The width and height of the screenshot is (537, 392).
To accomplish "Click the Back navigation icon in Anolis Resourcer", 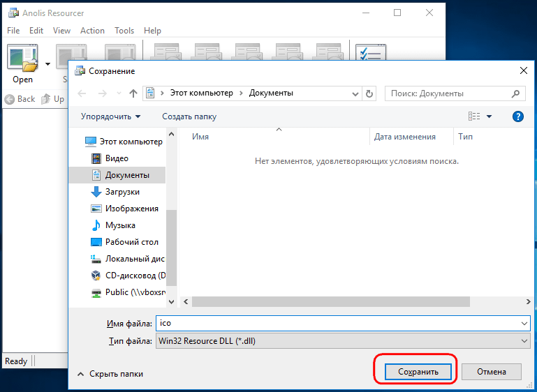I will point(10,99).
